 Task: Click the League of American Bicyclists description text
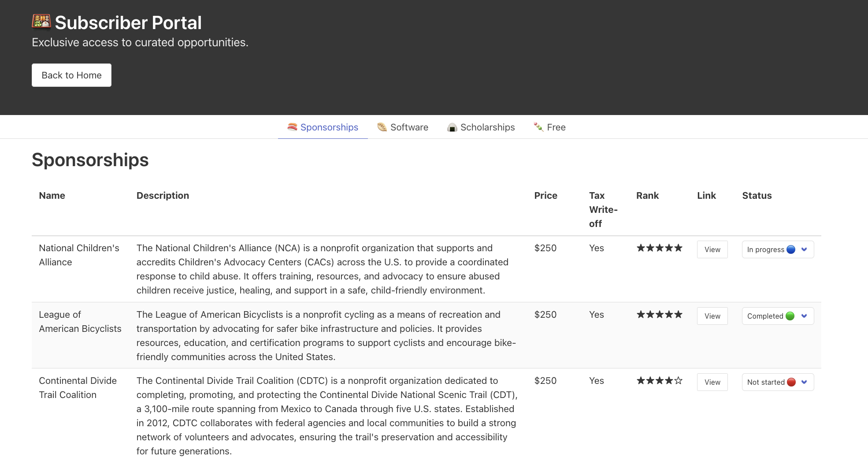(326, 336)
